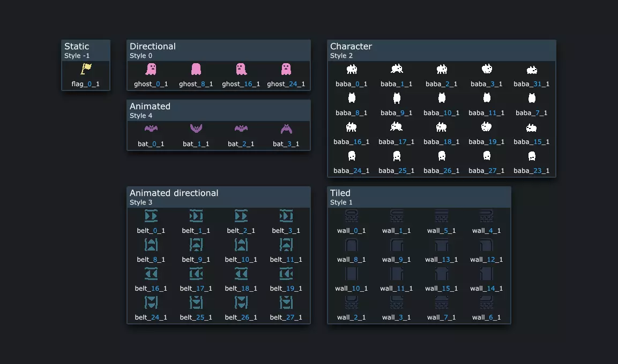618x364 pixels.
Task: Click the baba_31_1 sprite icon
Action: click(x=532, y=70)
